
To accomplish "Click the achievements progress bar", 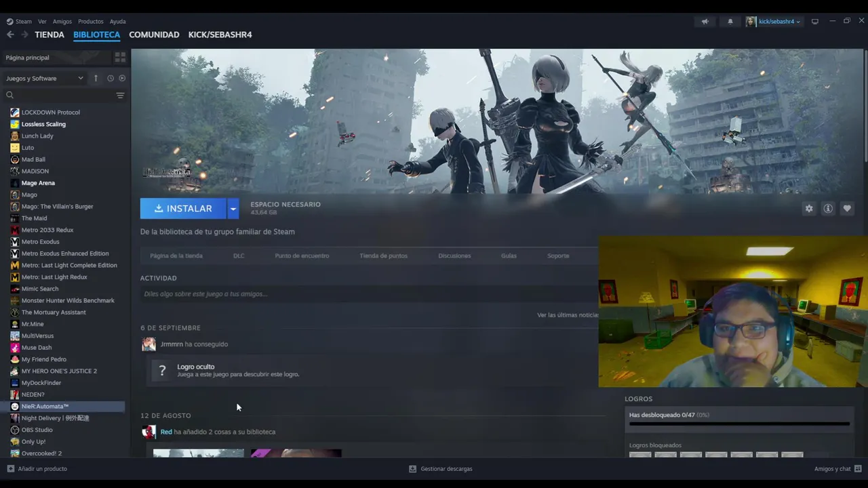I will [x=739, y=424].
